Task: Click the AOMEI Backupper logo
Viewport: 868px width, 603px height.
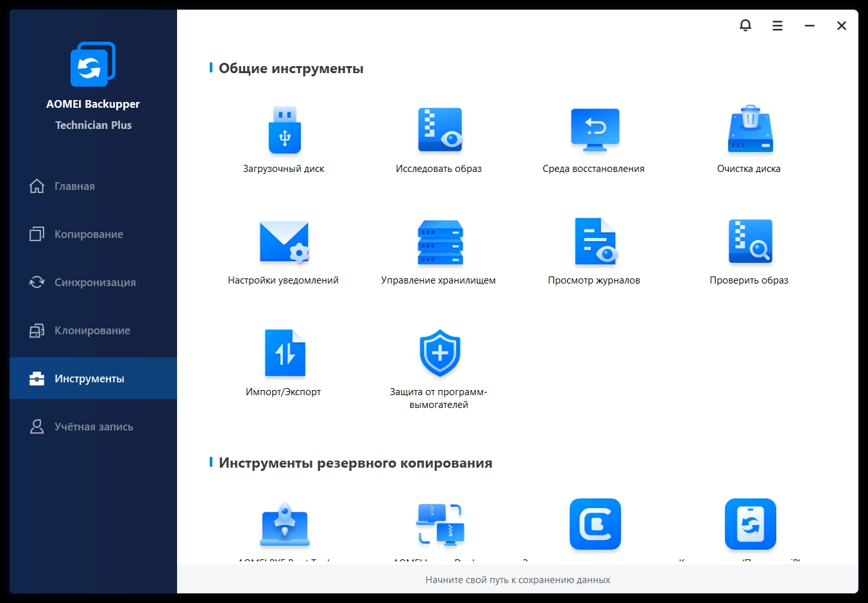Action: [x=93, y=64]
